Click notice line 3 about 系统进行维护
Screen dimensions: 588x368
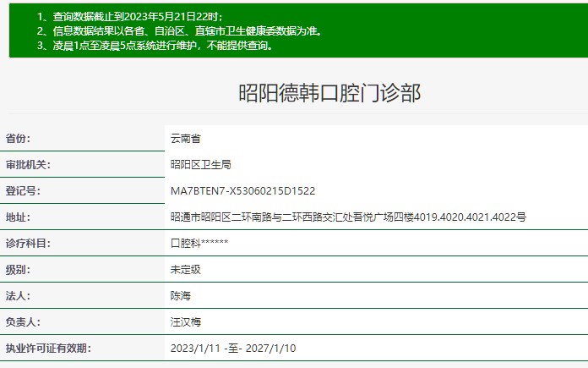click(x=155, y=46)
